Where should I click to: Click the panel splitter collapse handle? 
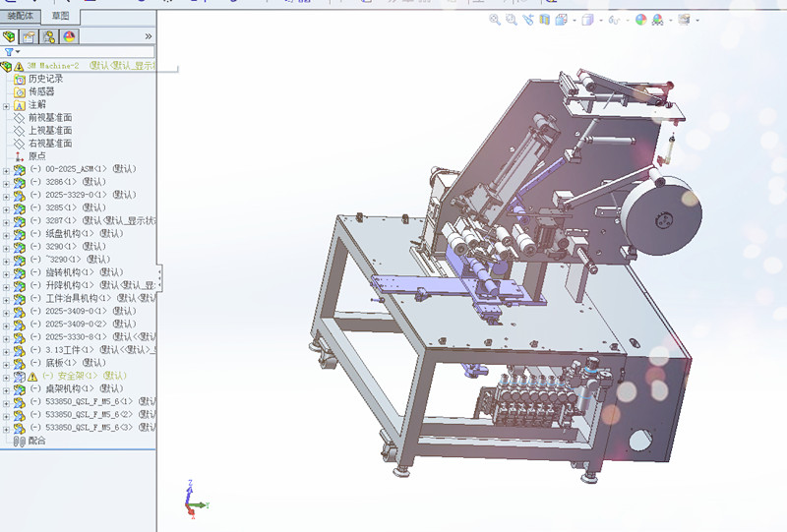point(159,277)
